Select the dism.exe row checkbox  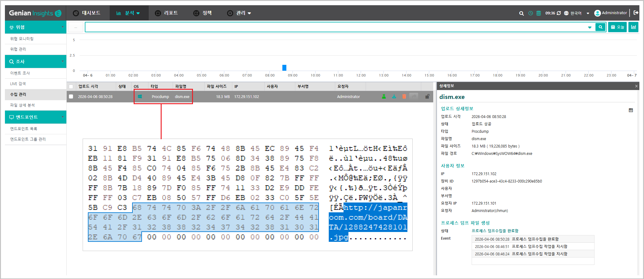[71, 96]
